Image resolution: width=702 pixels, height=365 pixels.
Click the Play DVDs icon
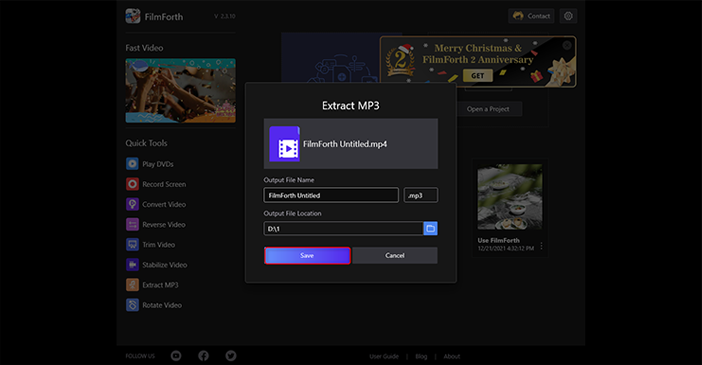tap(133, 164)
